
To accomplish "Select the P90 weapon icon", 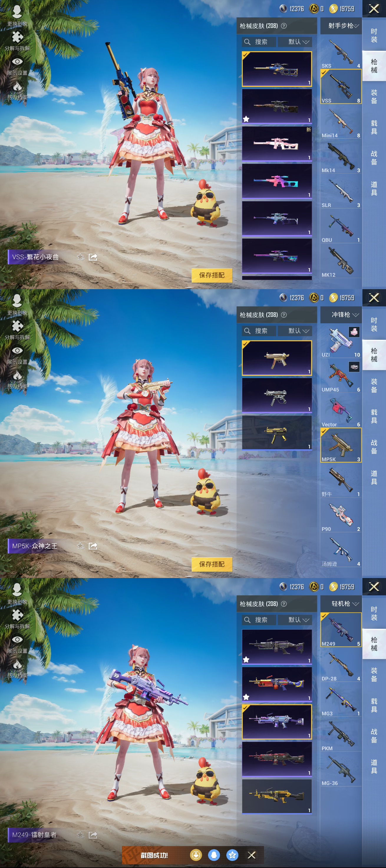I will [x=341, y=515].
